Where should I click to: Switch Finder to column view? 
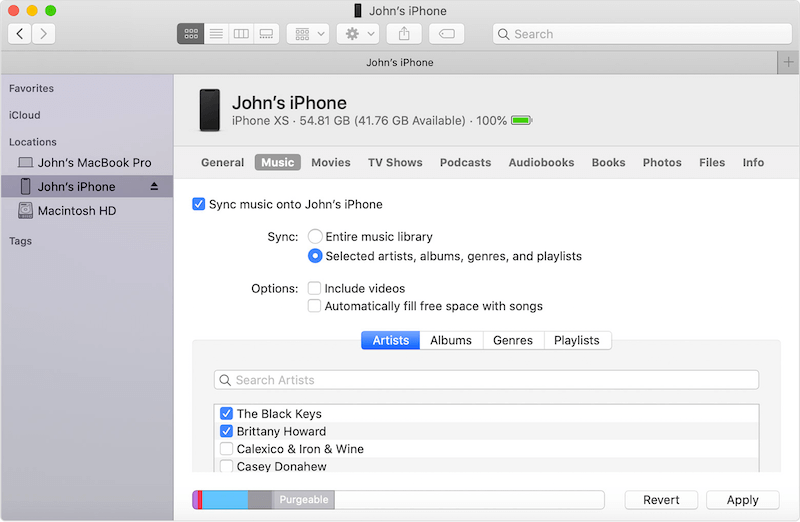click(x=241, y=34)
